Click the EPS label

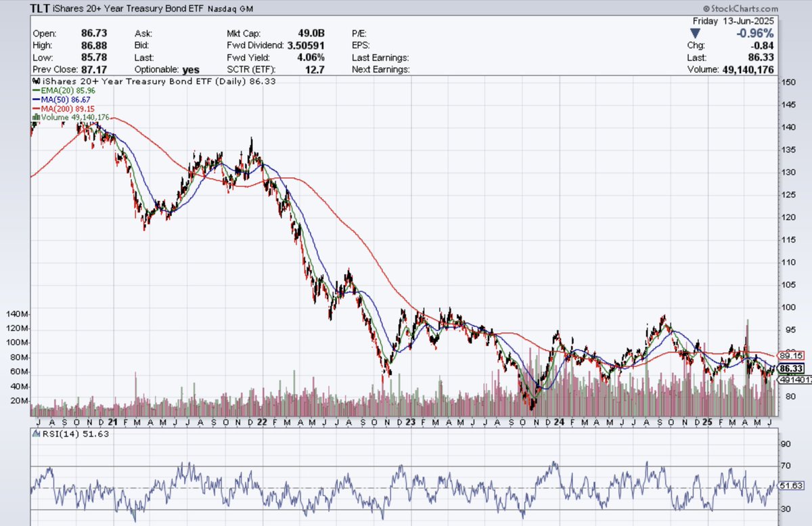(x=361, y=45)
